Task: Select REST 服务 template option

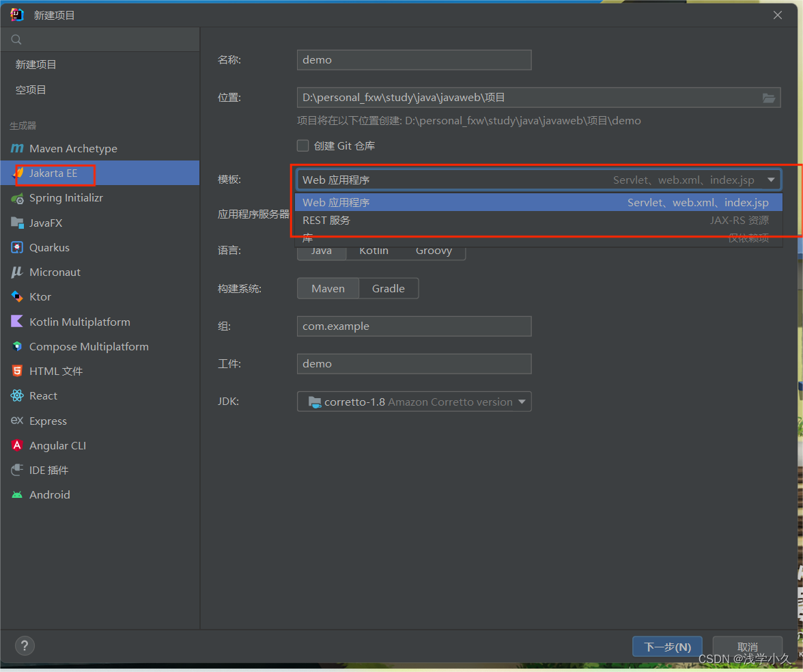Action: [538, 220]
